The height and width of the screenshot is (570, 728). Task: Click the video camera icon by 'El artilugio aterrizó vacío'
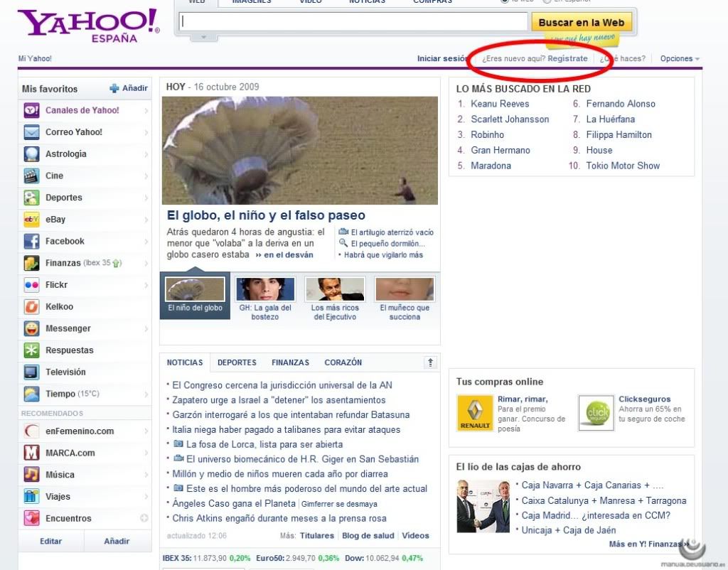(x=343, y=232)
